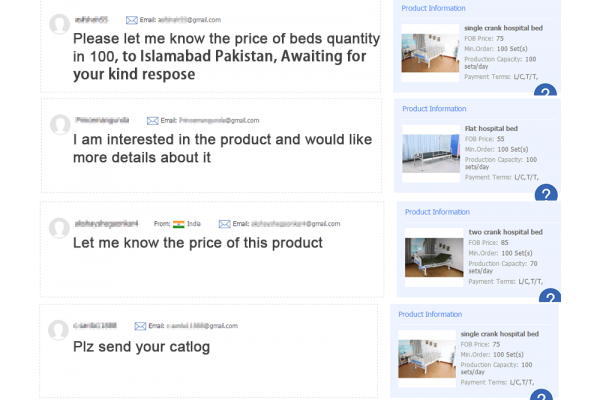
Task: Open the "Flat hospital bed" product link
Action: (x=491, y=129)
